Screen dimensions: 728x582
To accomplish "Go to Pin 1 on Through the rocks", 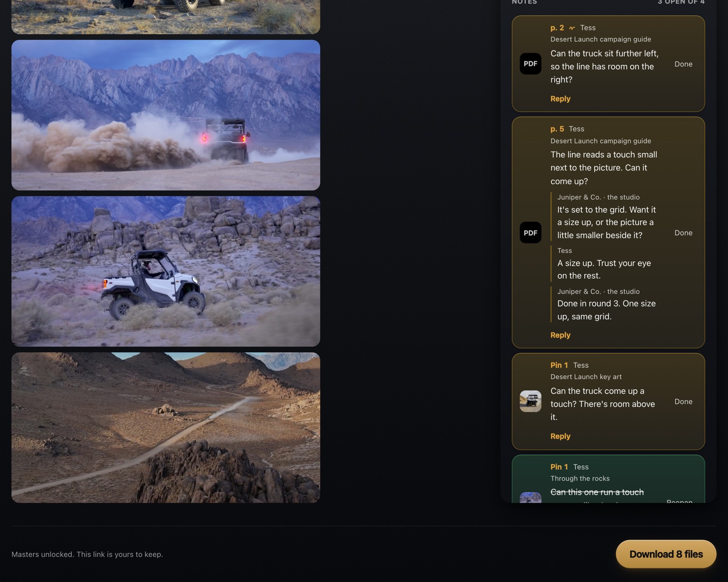I will pyautogui.click(x=559, y=467).
